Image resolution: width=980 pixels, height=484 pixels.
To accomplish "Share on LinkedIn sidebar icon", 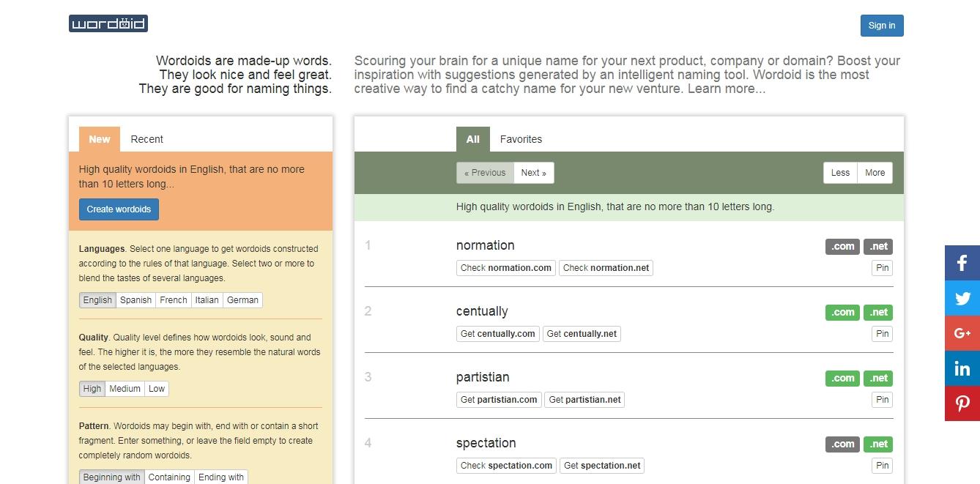I will click(962, 368).
